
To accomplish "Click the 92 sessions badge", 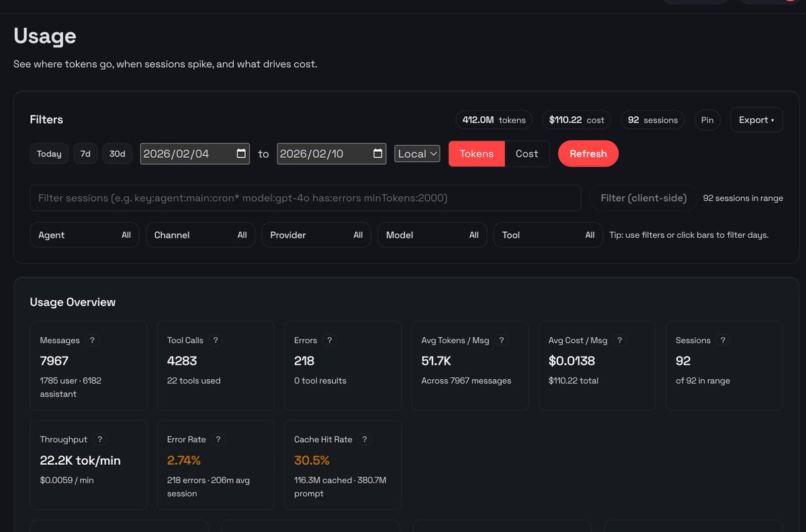I will (x=653, y=120).
